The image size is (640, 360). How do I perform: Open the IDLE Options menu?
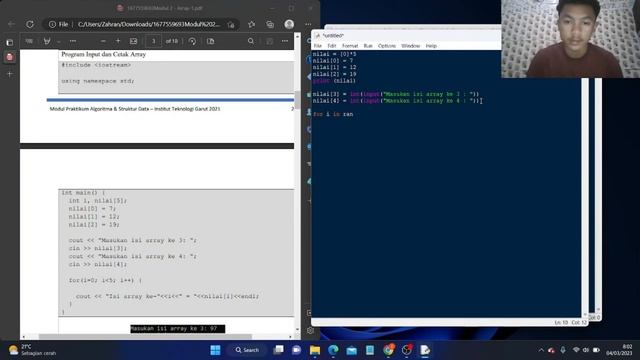point(387,46)
